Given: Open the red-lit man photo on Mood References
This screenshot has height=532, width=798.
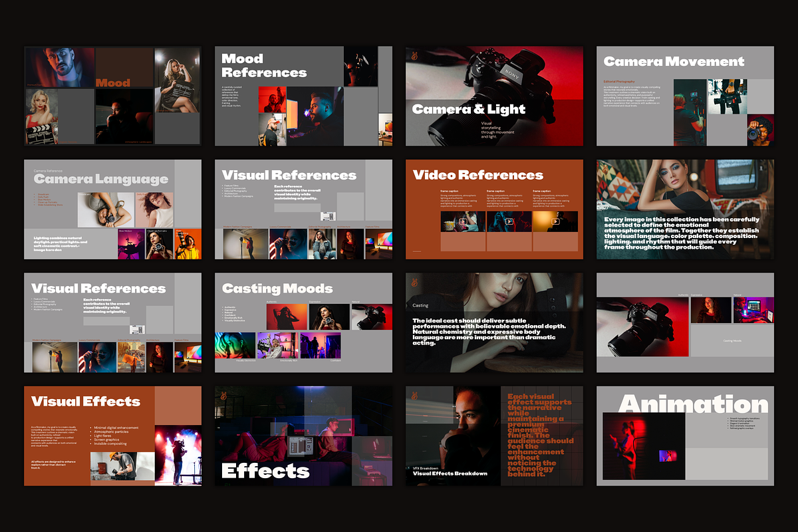Looking at the screenshot, I should point(272,99).
